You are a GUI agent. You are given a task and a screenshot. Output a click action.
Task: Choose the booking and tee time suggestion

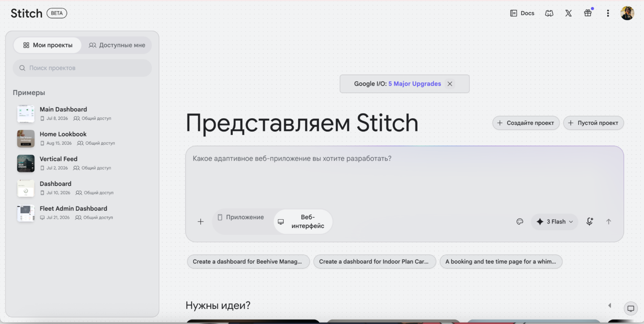[x=501, y=261]
